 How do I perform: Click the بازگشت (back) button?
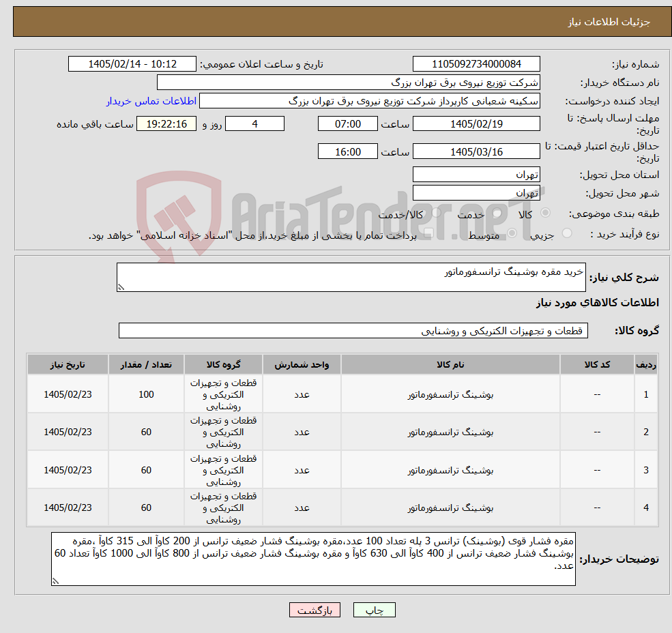pyautogui.click(x=315, y=610)
